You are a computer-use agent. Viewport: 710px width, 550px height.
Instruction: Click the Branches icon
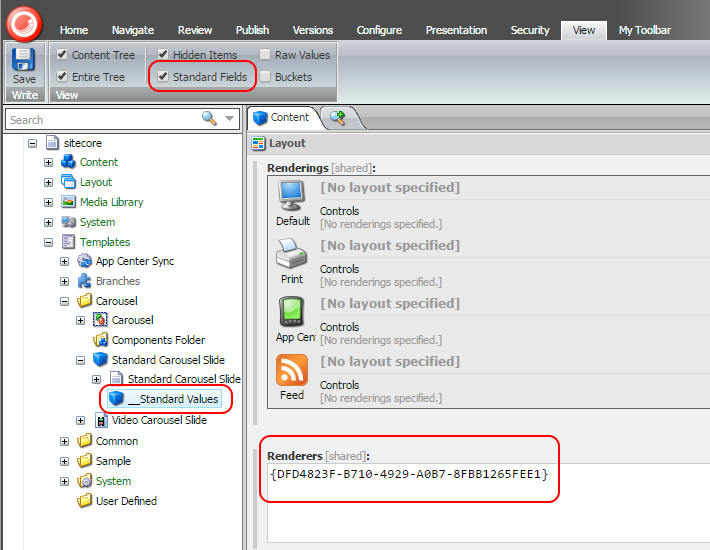click(x=84, y=281)
